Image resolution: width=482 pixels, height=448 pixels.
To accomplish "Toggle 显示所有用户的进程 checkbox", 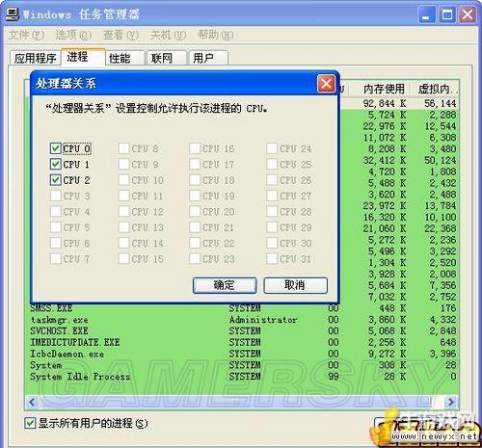I will [30, 423].
